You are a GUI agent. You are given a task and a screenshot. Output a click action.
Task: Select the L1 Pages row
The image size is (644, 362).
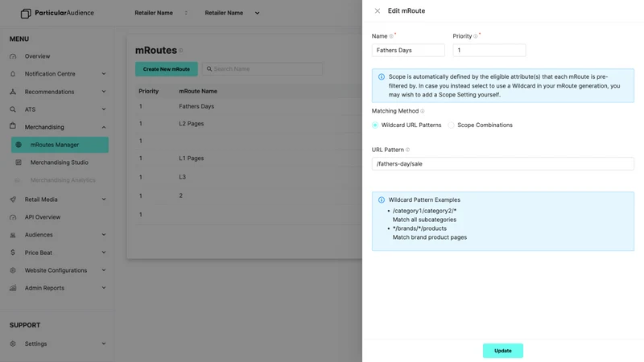pos(249,158)
